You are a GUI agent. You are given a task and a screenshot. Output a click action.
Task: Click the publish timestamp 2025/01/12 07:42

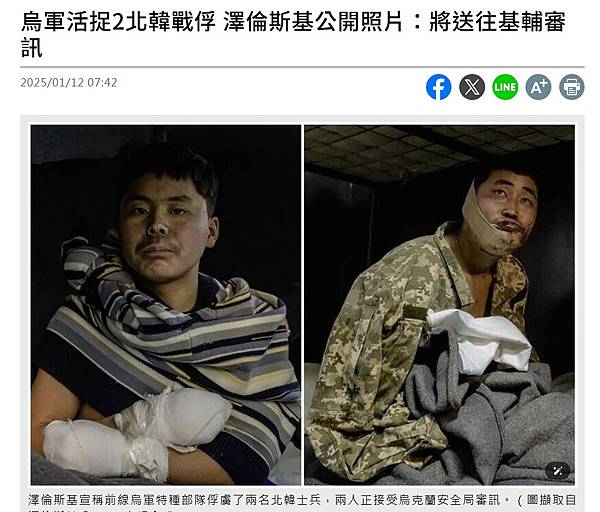(x=69, y=83)
